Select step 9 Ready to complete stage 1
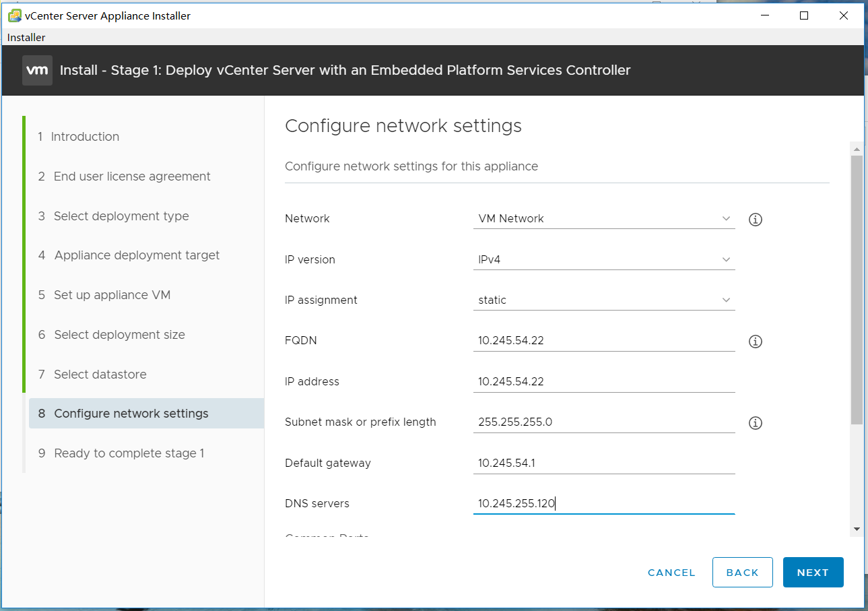The image size is (868, 611). [x=121, y=453]
